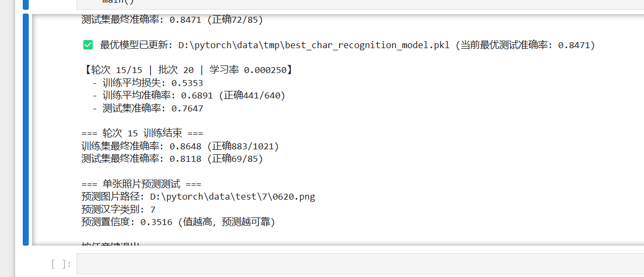Click the partially visible 按任意键退出 line
644x277 pixels.
pyautogui.click(x=111, y=244)
